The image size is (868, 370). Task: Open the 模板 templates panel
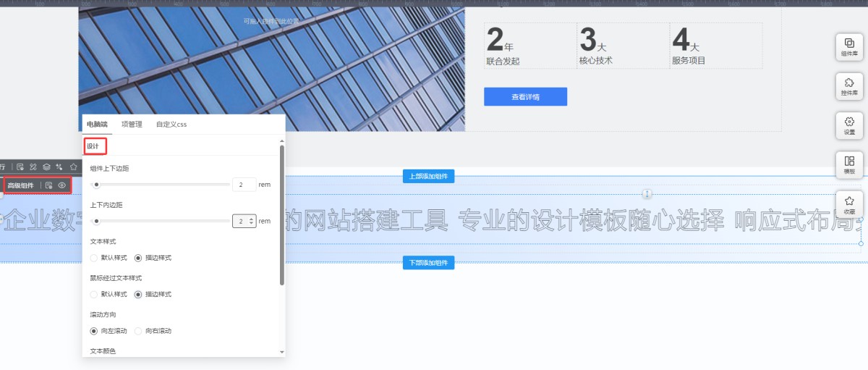849,164
